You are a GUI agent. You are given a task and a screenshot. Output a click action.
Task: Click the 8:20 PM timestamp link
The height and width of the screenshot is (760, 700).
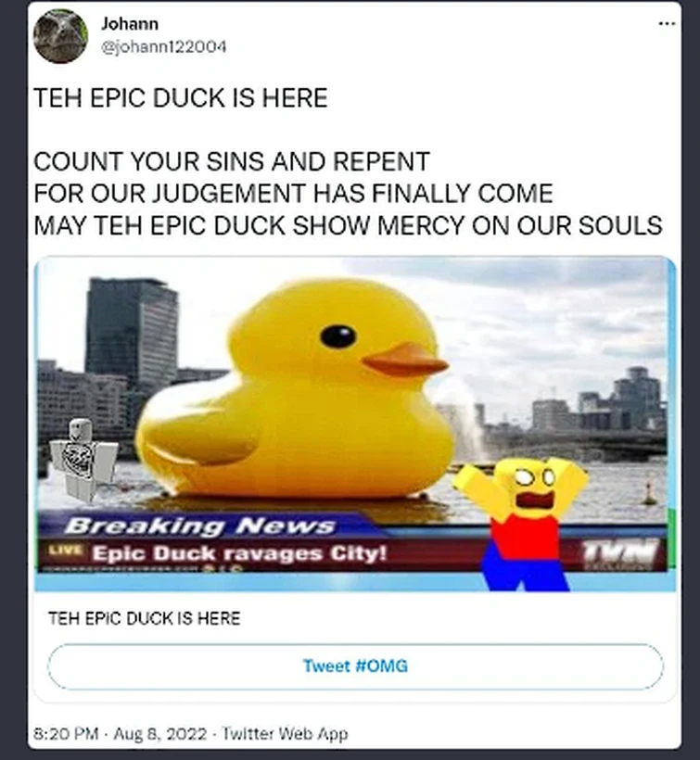pyautogui.click(x=66, y=733)
